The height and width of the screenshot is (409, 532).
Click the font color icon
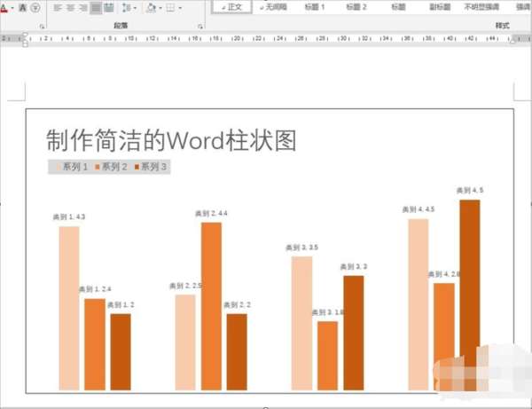click(x=4, y=7)
